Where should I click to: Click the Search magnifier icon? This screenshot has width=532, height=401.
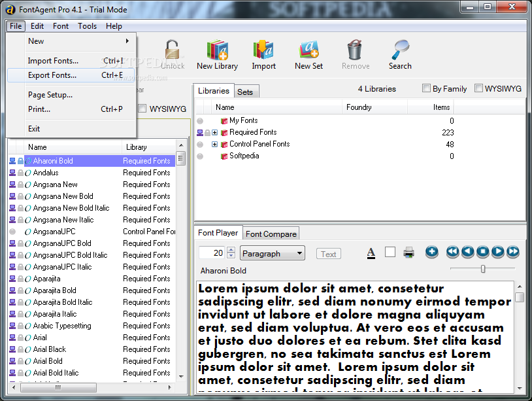click(401, 50)
